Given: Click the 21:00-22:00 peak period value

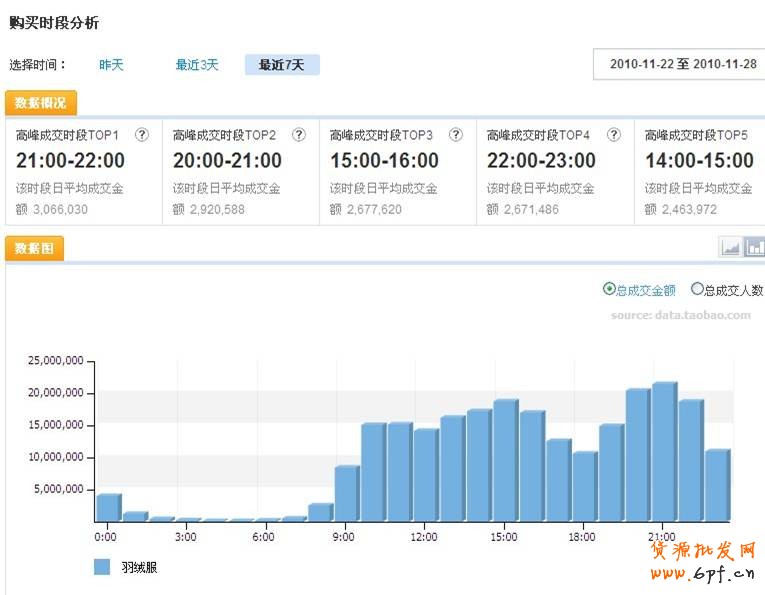Looking at the screenshot, I should 70,160.
